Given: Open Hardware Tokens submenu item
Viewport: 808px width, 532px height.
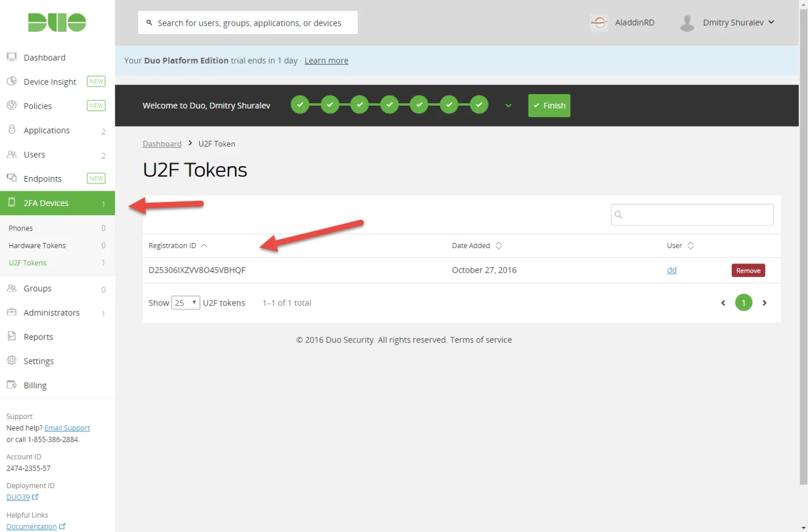Looking at the screenshot, I should [x=57, y=245].
